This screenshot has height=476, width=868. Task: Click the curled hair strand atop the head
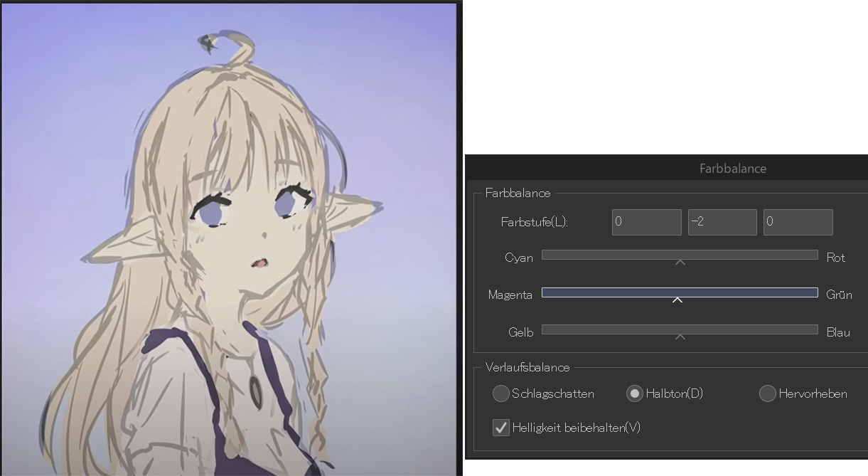point(227,45)
